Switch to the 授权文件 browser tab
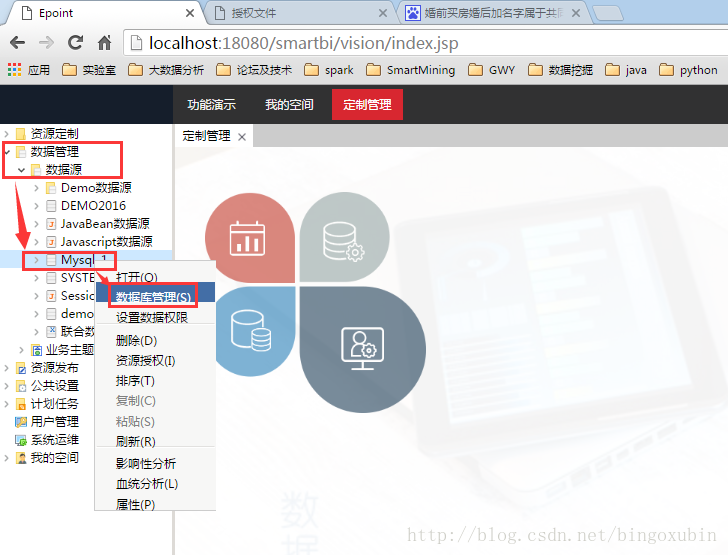 coord(297,13)
